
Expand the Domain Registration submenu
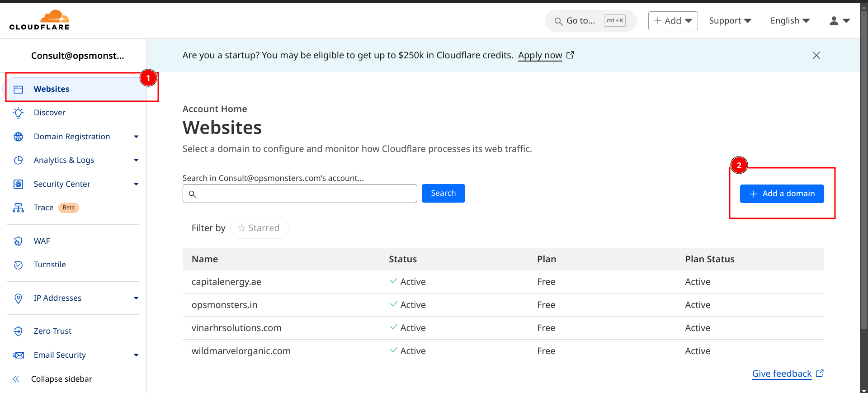click(x=136, y=137)
